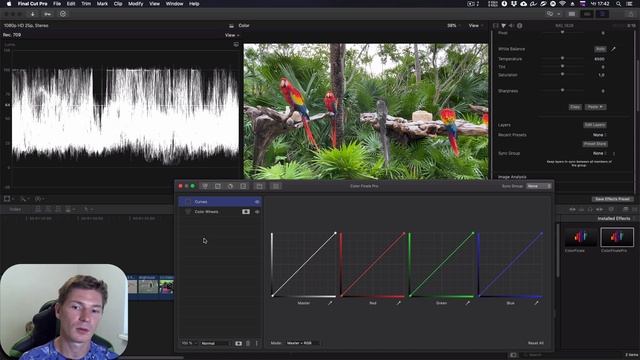Image resolution: width=640 pixels, height=360 pixels.
Task: Open the audio inspector speaker tab
Action: click(511, 25)
